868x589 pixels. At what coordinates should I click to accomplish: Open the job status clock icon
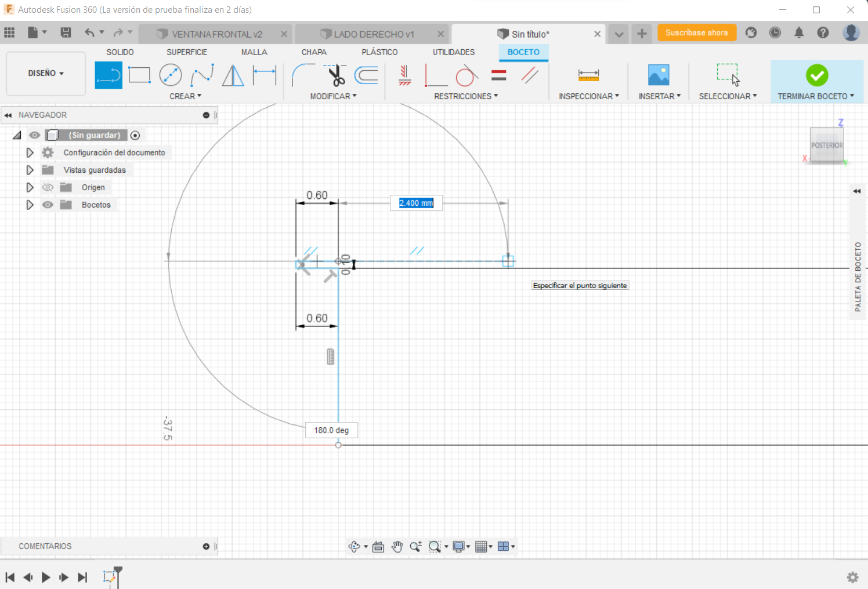pos(775,32)
